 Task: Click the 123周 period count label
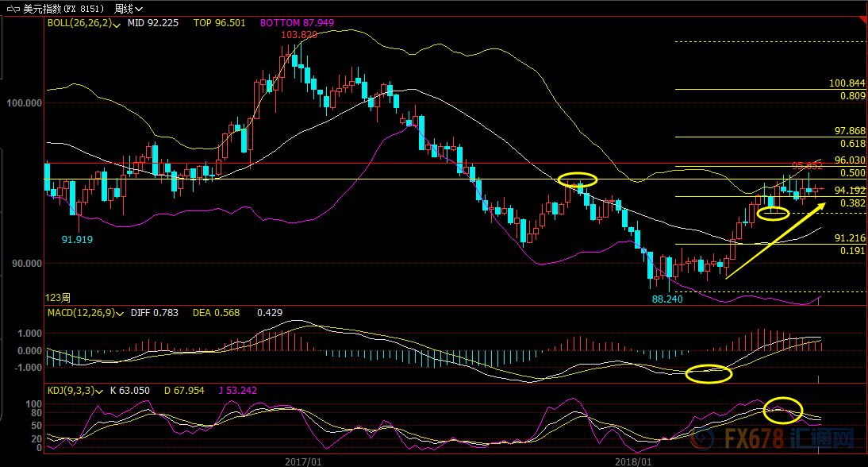click(x=59, y=298)
